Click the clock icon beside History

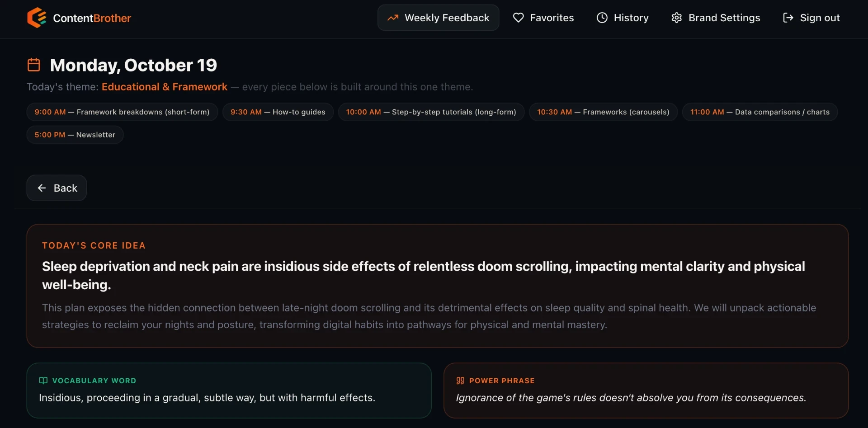[602, 18]
